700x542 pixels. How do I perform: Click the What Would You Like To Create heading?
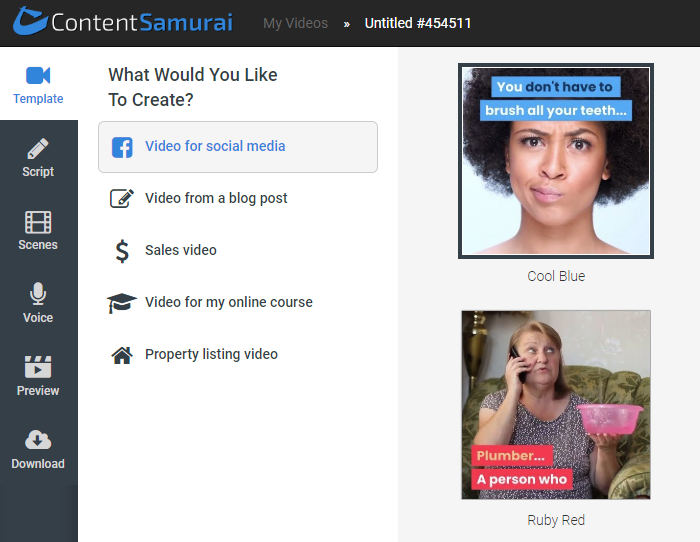[x=193, y=87]
